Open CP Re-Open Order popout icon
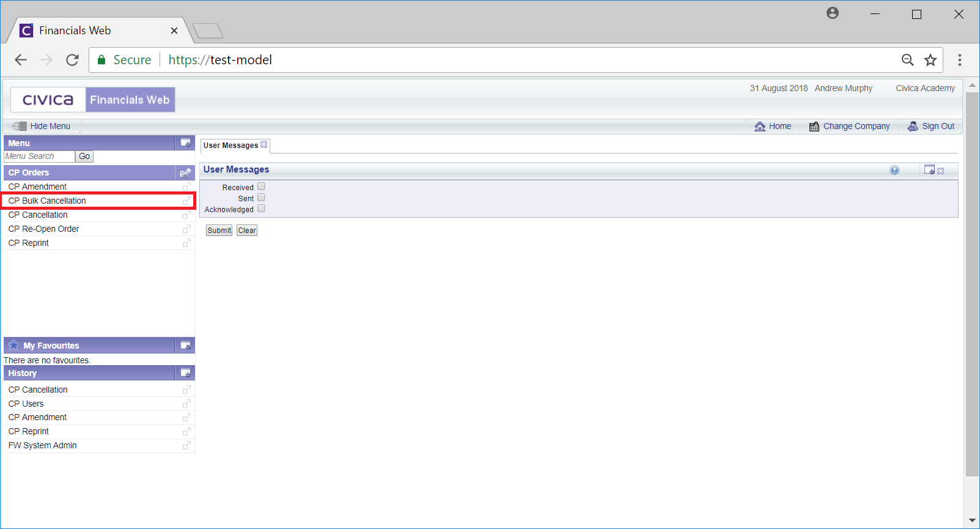The height and width of the screenshot is (529, 980). click(x=186, y=229)
